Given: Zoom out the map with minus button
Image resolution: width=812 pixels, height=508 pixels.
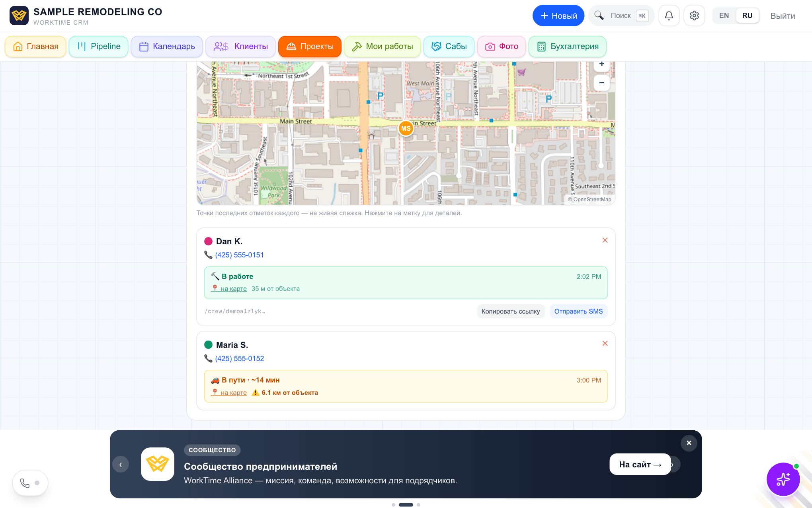Looking at the screenshot, I should 602,83.
